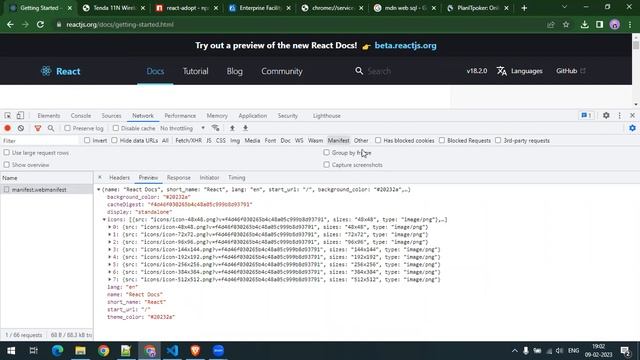Image resolution: width=640 pixels, height=360 pixels.
Task: Bookmark this page with star icon
Action: click(x=566, y=24)
